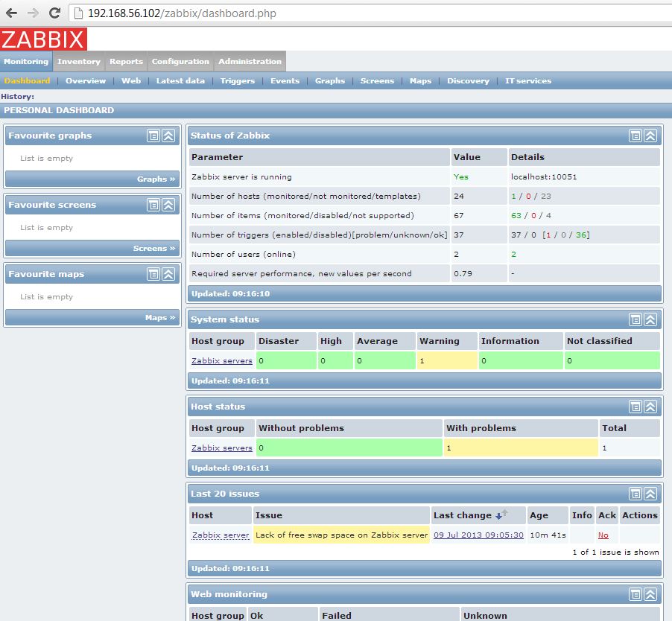Open the Favourite screens widget menu icon
This screenshot has height=621, width=672.
[x=153, y=205]
